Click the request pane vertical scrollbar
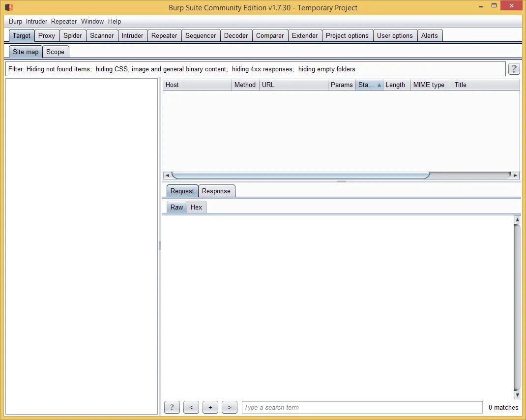 (517, 307)
